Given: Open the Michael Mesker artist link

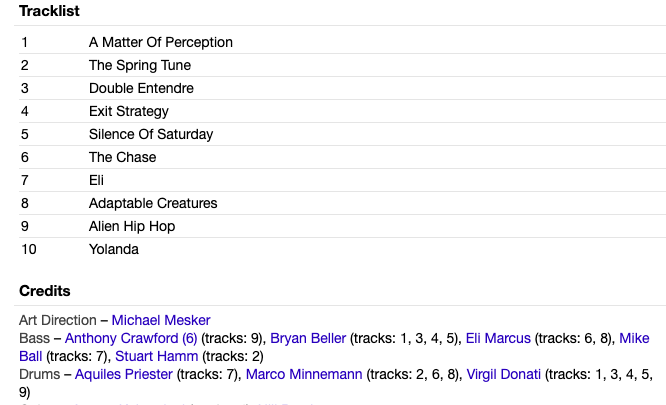Looking at the screenshot, I should pyautogui.click(x=161, y=320).
